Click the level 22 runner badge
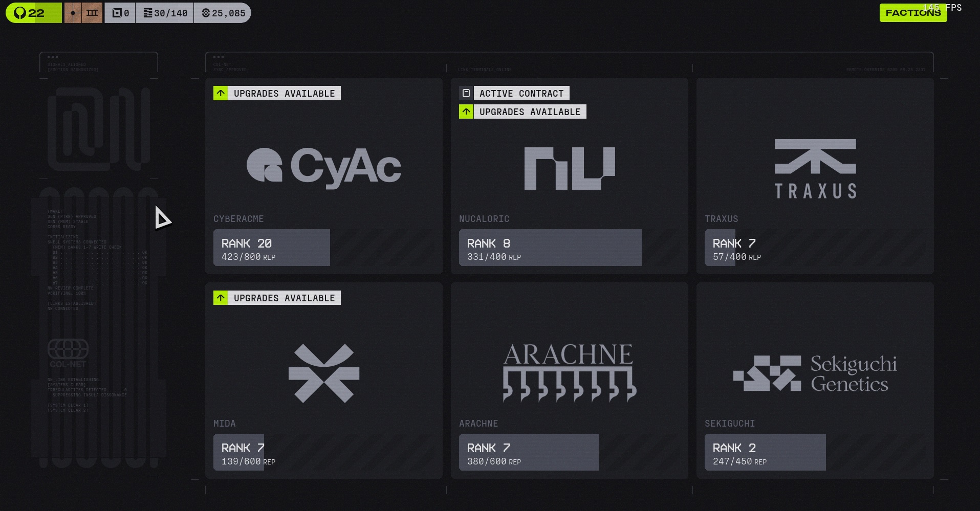The height and width of the screenshot is (511, 980). click(x=34, y=13)
